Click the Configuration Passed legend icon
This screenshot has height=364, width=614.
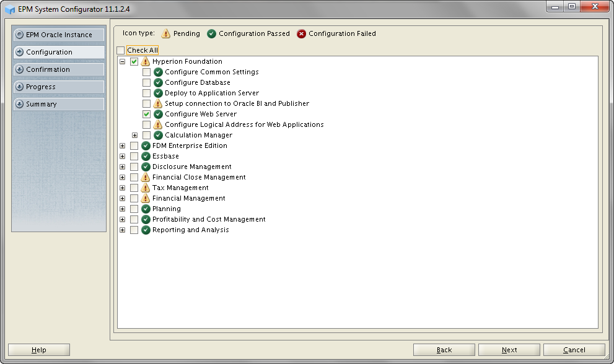[x=211, y=34]
